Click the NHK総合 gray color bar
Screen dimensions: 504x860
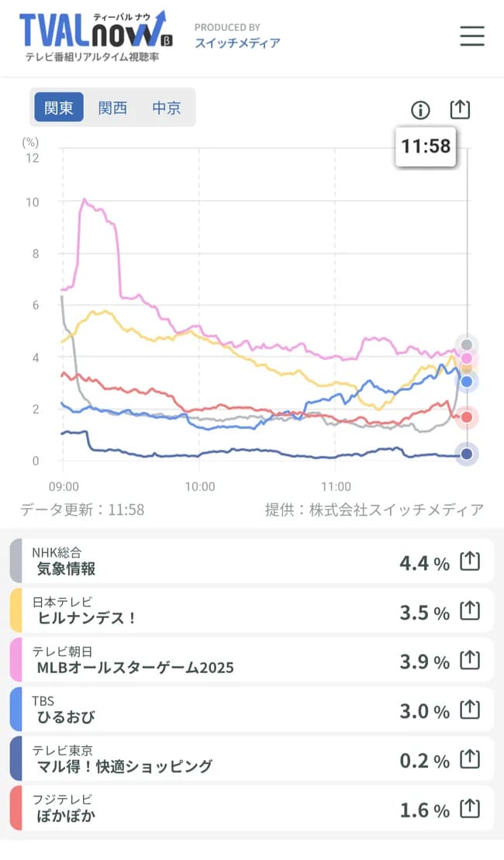[16, 561]
